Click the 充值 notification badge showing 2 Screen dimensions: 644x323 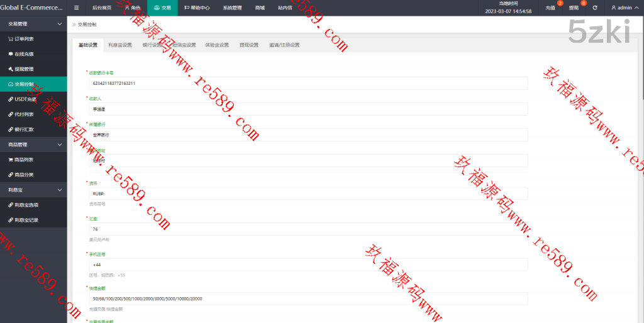coord(560,3)
